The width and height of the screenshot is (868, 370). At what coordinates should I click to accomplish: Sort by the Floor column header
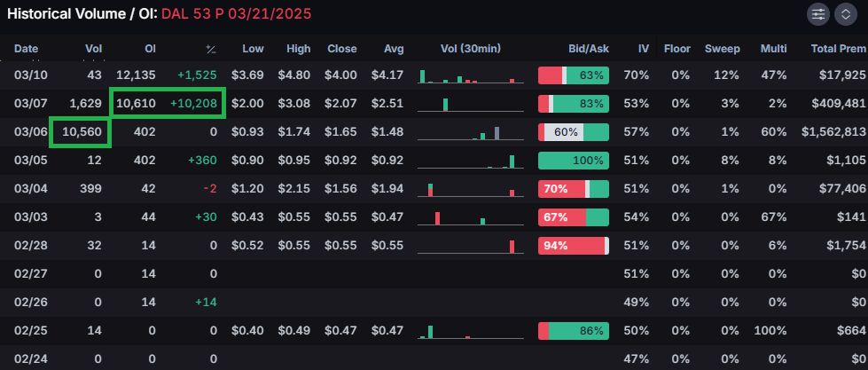pos(677,49)
